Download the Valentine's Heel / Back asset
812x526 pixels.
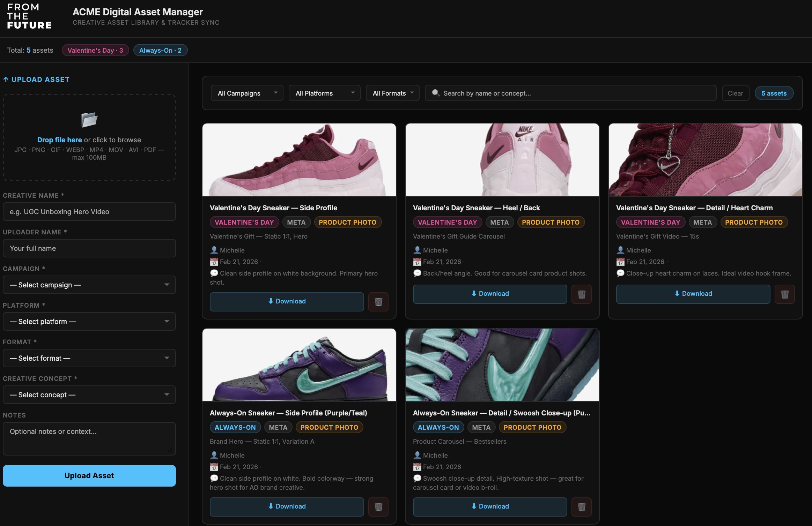pos(490,294)
